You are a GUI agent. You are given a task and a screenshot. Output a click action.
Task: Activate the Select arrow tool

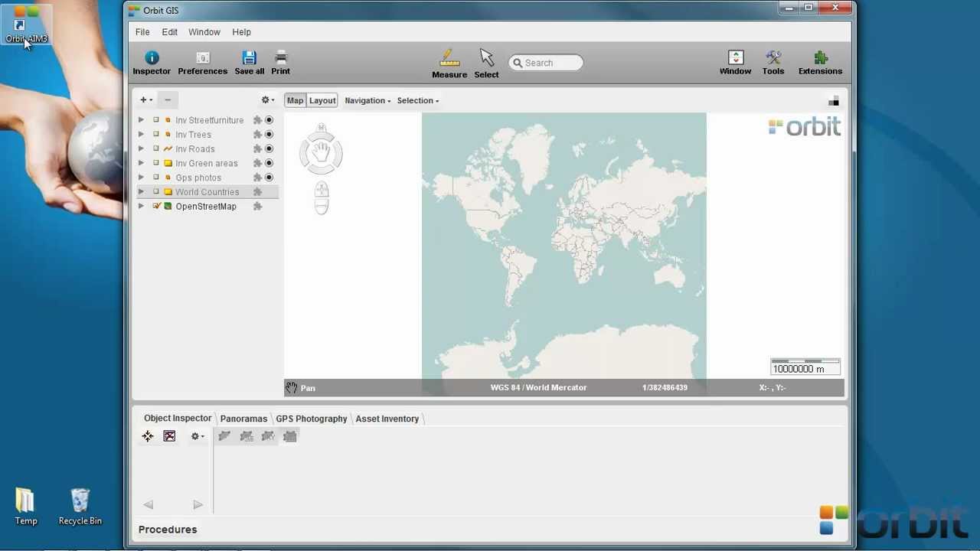(486, 64)
